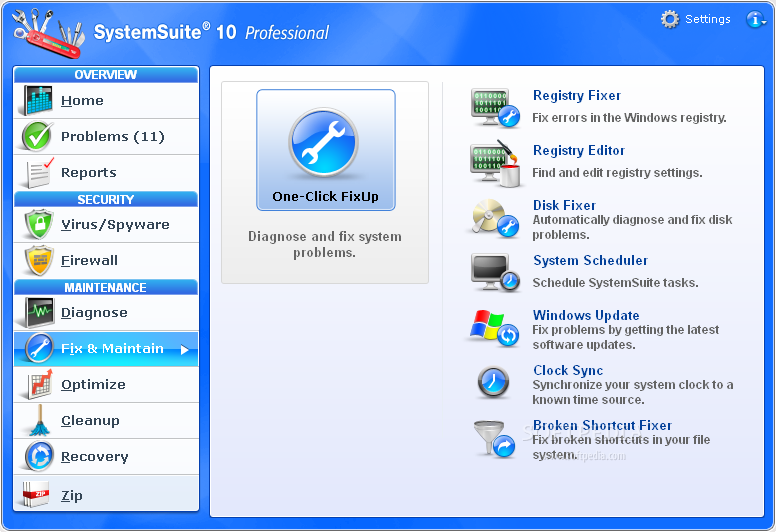Click 'Diagnose and fix system problems.' text
Screen dimensions: 776x532
[x=325, y=244]
